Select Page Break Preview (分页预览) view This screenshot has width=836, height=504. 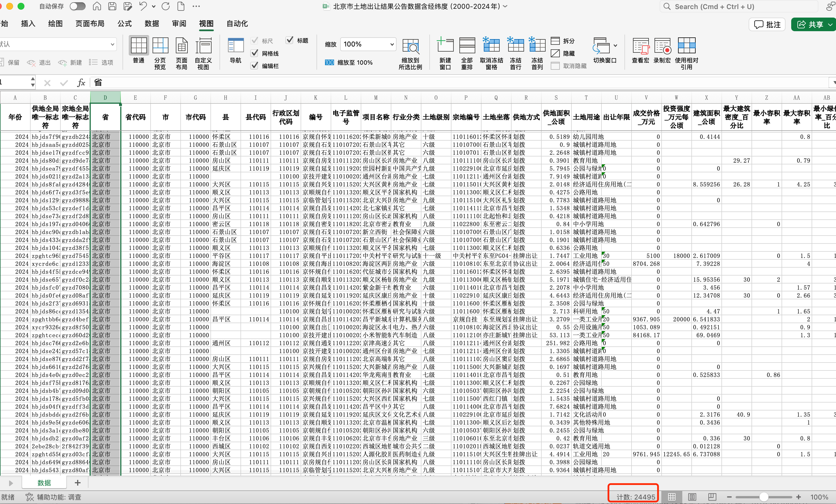[x=160, y=46]
